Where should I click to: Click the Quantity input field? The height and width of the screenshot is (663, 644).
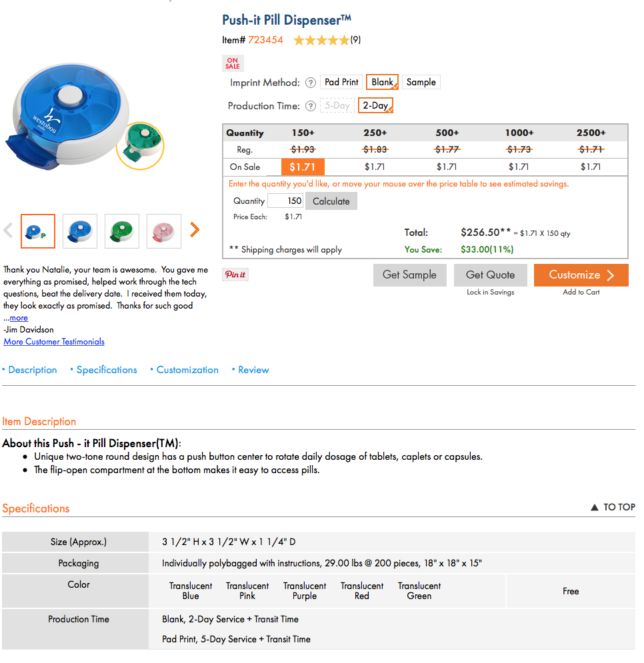285,201
